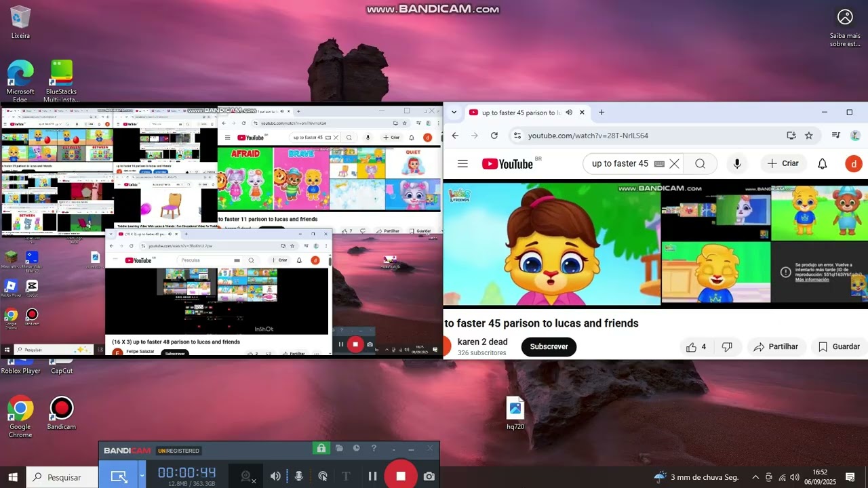Screen dimensions: 868x488
Task: Stop the Bandicam recording with the red button
Action: [401, 476]
